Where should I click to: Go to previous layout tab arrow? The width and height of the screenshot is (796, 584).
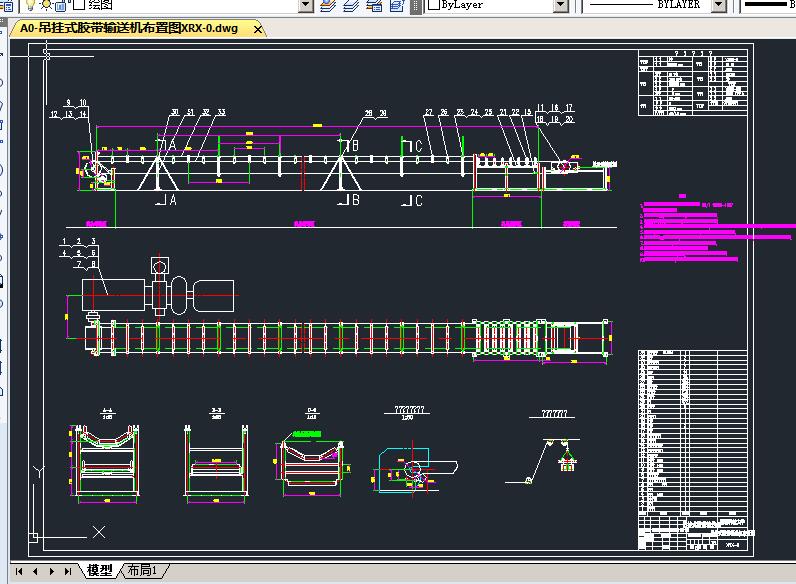click(x=35, y=571)
